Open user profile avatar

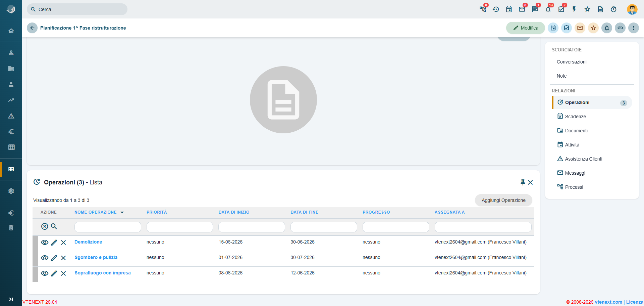tap(632, 9)
